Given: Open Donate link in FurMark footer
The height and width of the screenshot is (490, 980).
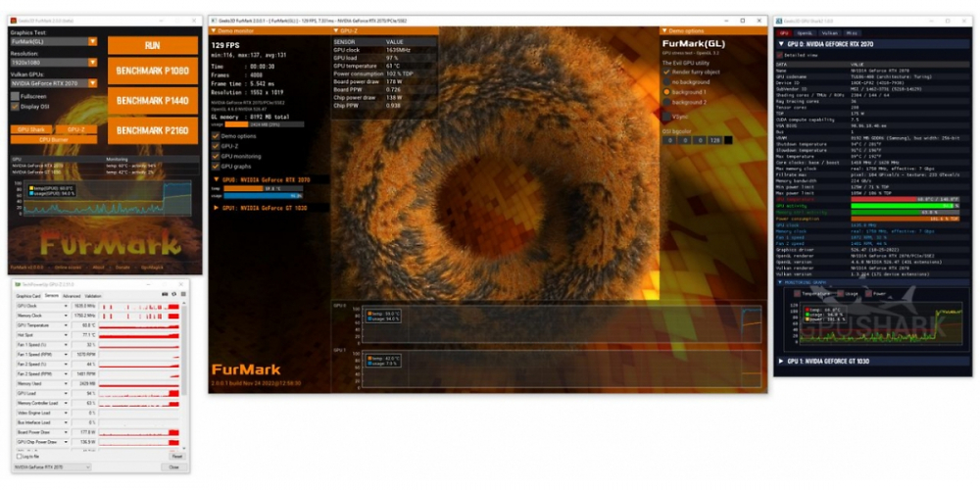Looking at the screenshot, I should click(x=123, y=268).
